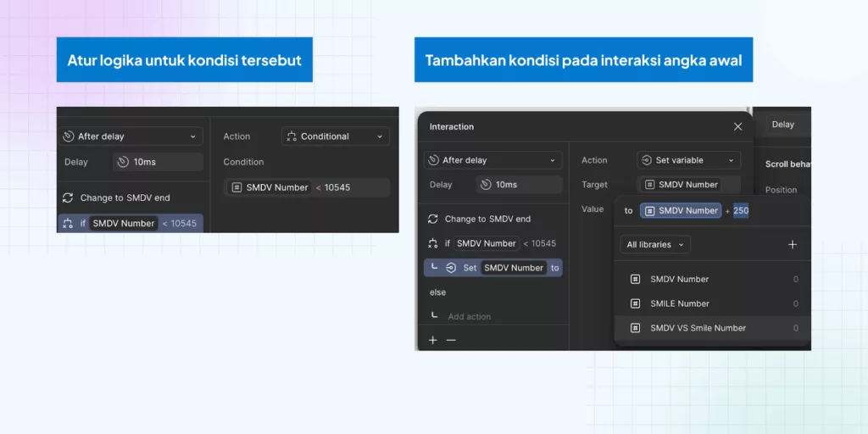Expand the All libraries dropdown
The height and width of the screenshot is (434, 868).
pyautogui.click(x=655, y=244)
